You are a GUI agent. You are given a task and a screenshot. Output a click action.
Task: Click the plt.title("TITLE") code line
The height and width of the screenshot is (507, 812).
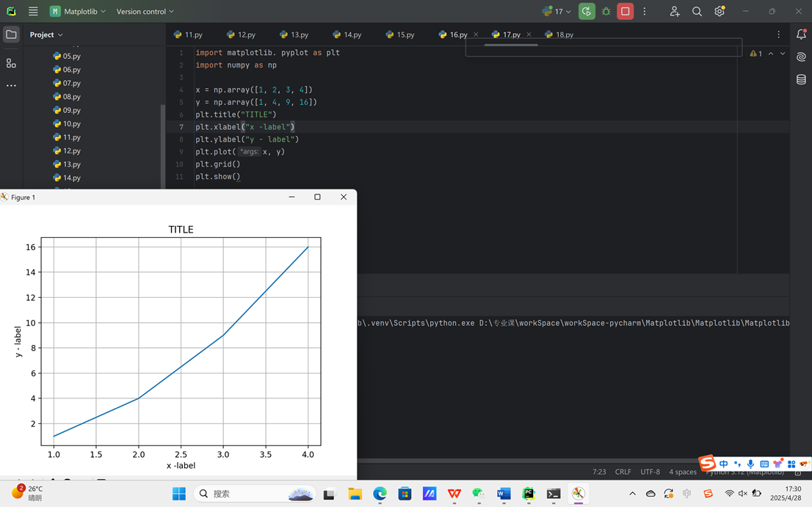236,114
